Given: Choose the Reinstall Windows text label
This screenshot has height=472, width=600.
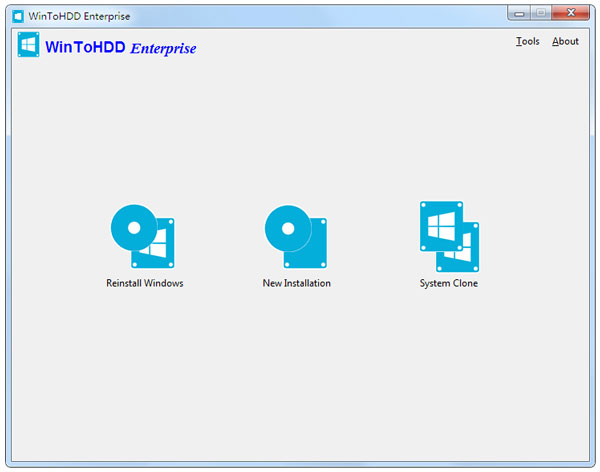Looking at the screenshot, I should point(145,283).
